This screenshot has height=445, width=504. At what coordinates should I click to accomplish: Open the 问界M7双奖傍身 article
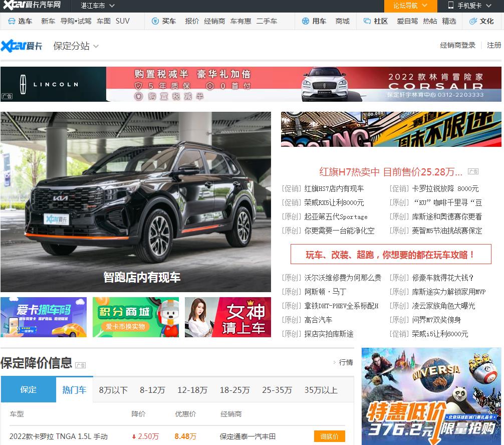coord(436,320)
